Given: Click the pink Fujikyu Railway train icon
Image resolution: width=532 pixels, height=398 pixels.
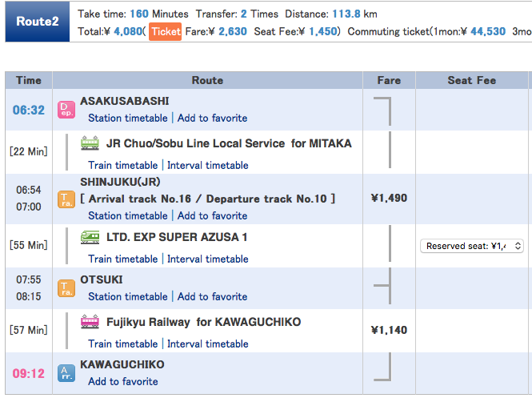Looking at the screenshot, I should pos(90,322).
